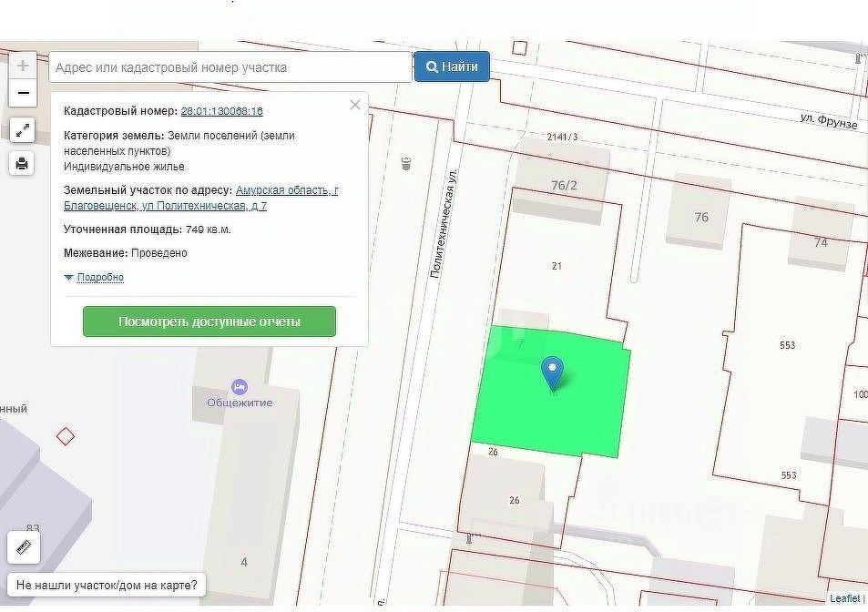This screenshot has height=612, width=868.
Task: Click parcel label 2141/3
Action: pyautogui.click(x=562, y=137)
